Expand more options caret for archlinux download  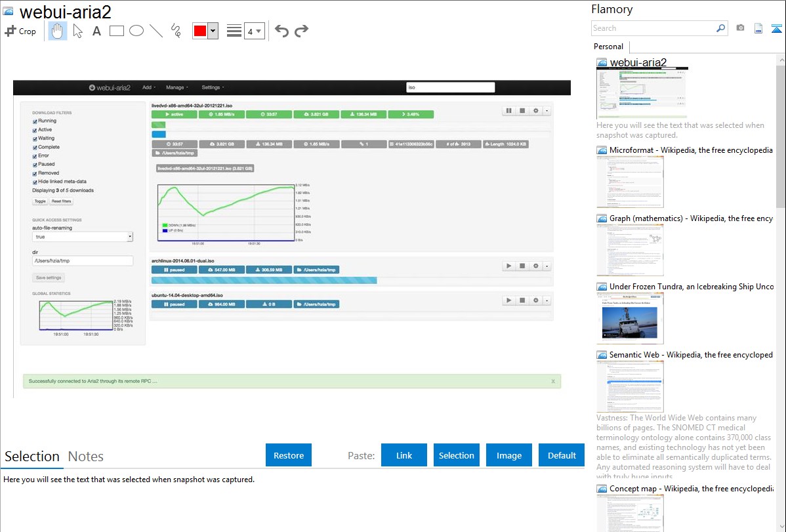pyautogui.click(x=547, y=266)
